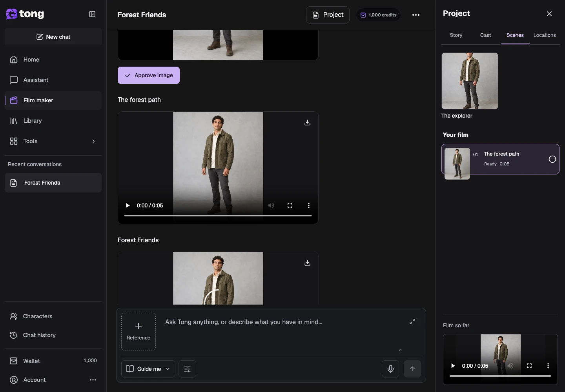Select The explorer scene thumbnail
Viewport: 565px width, 392px height.
tap(470, 81)
